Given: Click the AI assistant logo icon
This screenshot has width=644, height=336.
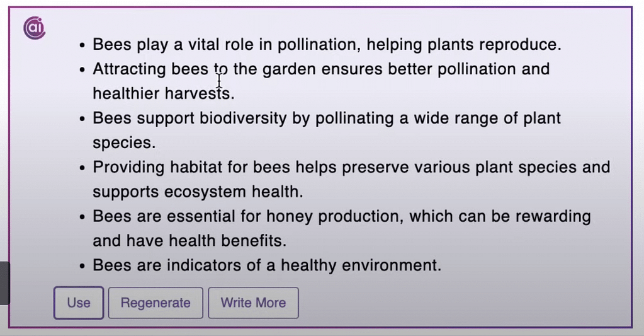Looking at the screenshot, I should (x=34, y=28).
